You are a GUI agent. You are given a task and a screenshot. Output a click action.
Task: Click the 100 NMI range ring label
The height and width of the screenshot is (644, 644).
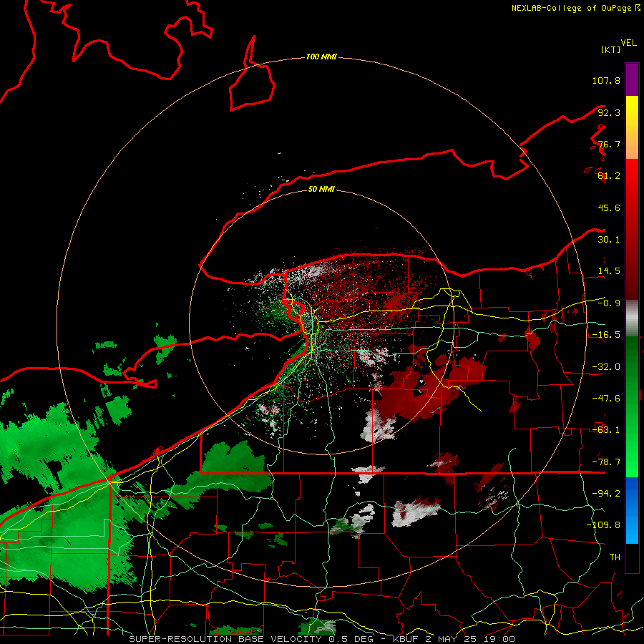[x=321, y=57]
